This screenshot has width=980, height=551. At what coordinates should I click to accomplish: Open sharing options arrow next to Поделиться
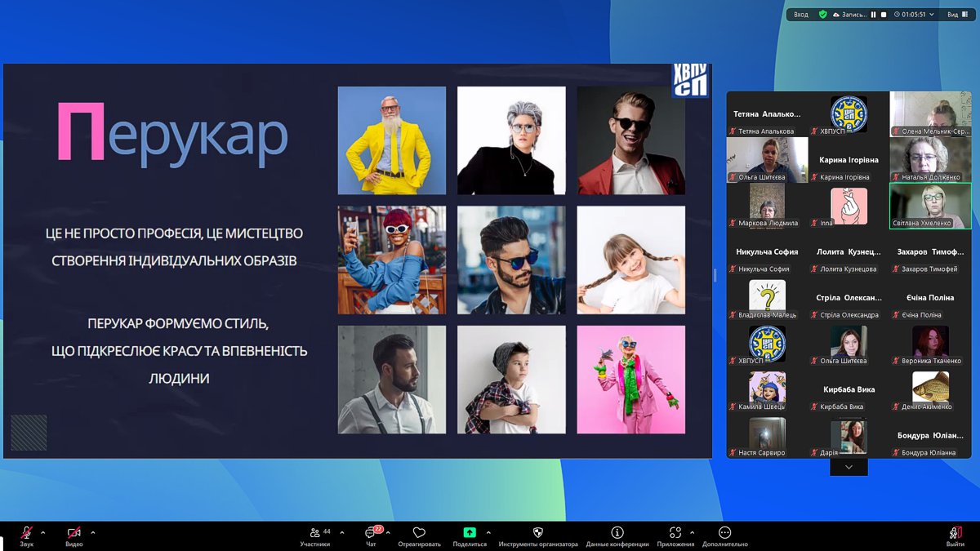pos(488,533)
